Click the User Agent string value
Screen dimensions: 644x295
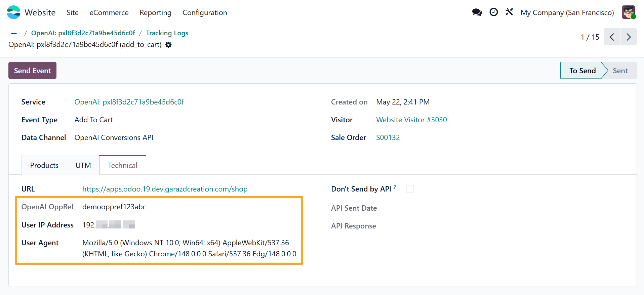189,248
